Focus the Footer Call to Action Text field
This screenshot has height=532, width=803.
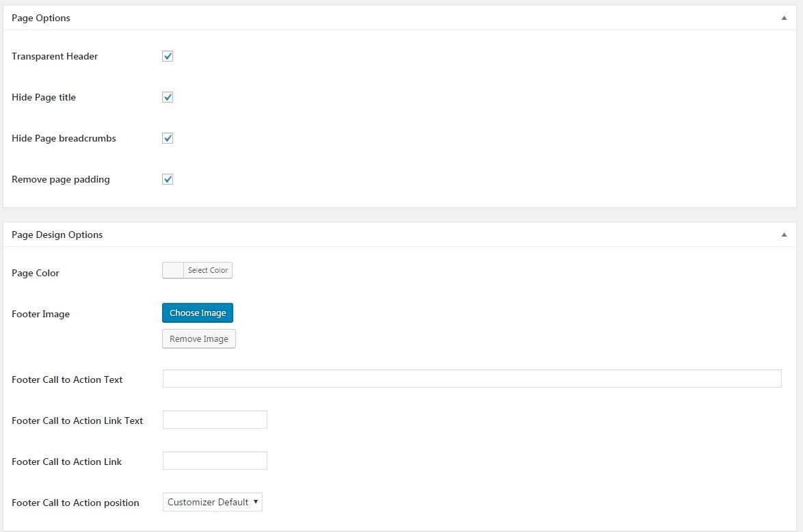471,379
